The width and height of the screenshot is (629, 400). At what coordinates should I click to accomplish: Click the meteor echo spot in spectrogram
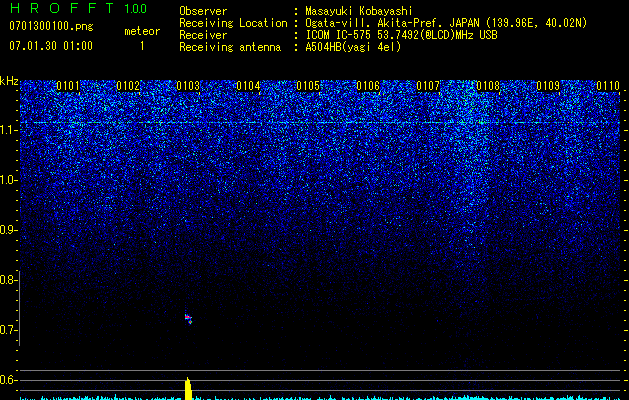coord(189,319)
